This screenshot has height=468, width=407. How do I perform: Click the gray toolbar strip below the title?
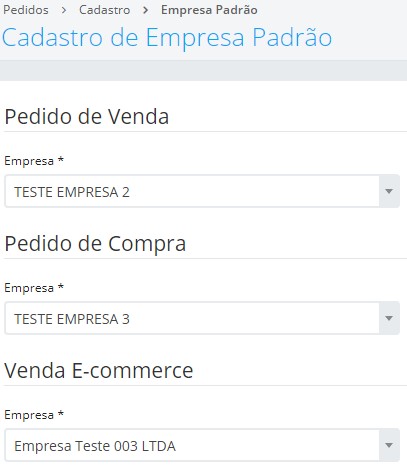point(203,70)
